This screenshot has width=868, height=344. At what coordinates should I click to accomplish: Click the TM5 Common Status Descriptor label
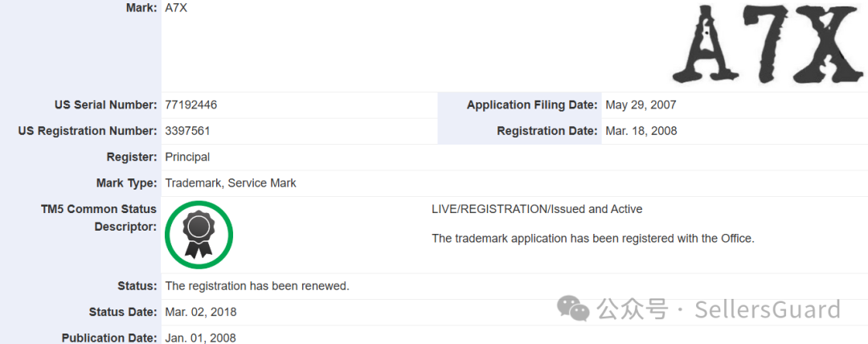click(98, 218)
